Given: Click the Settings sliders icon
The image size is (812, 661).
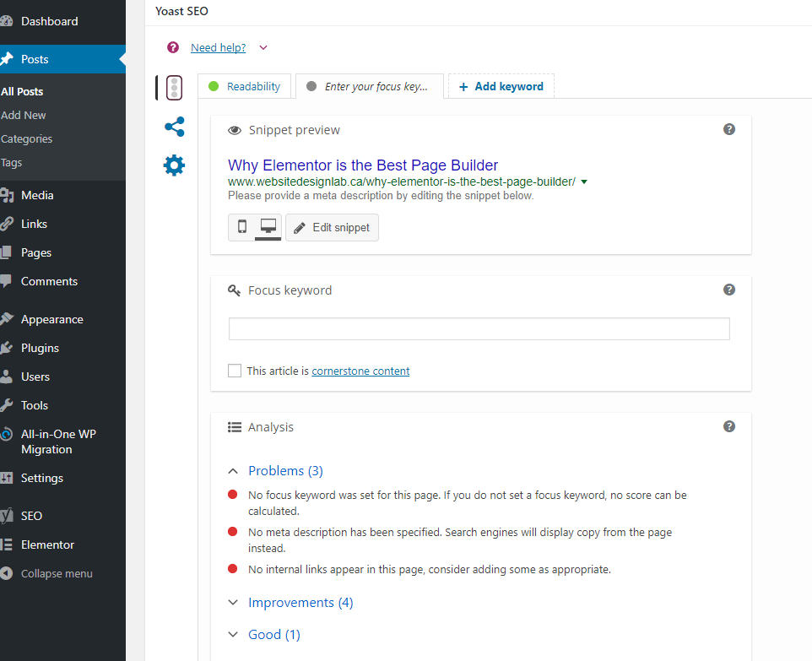Looking at the screenshot, I should (x=6, y=478).
